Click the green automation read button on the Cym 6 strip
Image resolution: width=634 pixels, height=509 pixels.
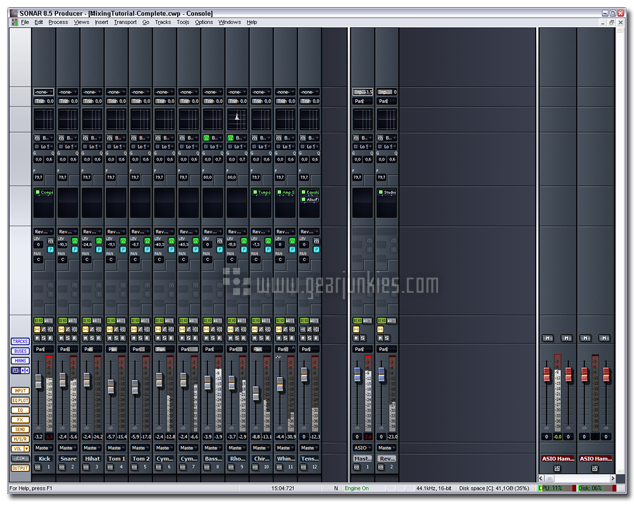pos(158,321)
